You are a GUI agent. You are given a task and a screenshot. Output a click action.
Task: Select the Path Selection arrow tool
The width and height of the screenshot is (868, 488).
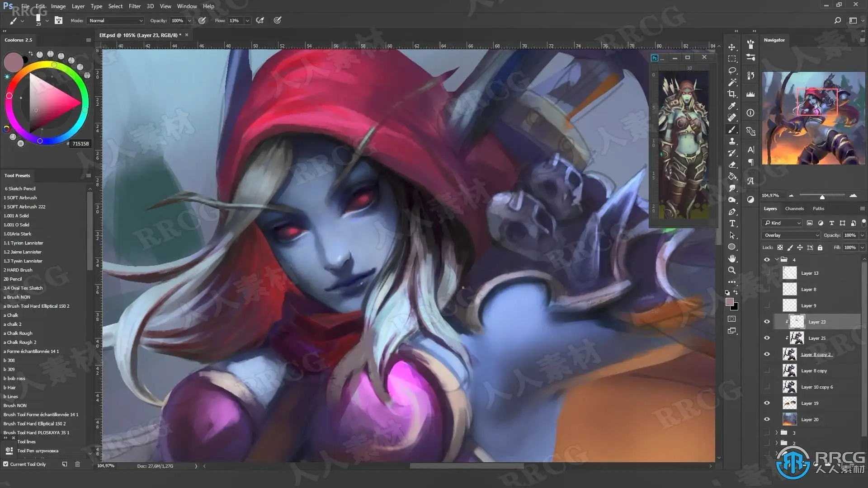pyautogui.click(x=732, y=235)
